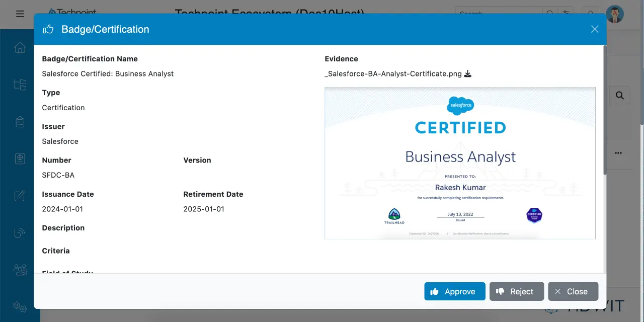Viewport: 644px width, 322px height.
Task: Select the 'Certification' type value
Action: [x=63, y=108]
